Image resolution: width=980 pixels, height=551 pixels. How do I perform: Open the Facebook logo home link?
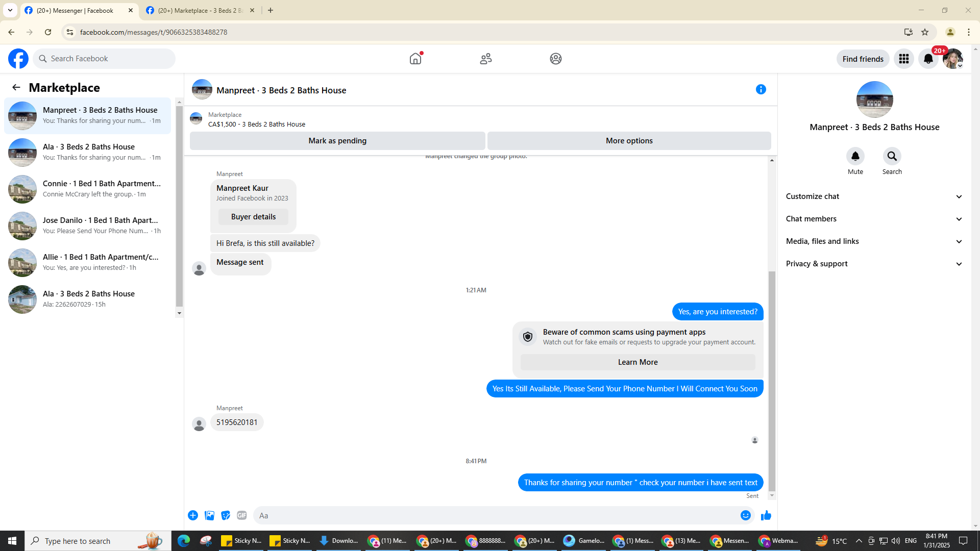coord(18,59)
